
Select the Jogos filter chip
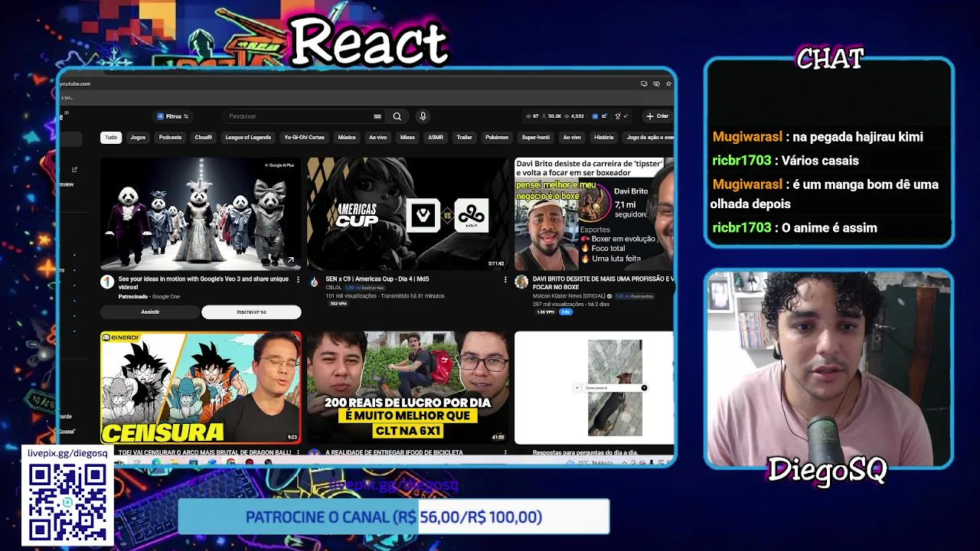click(x=138, y=138)
